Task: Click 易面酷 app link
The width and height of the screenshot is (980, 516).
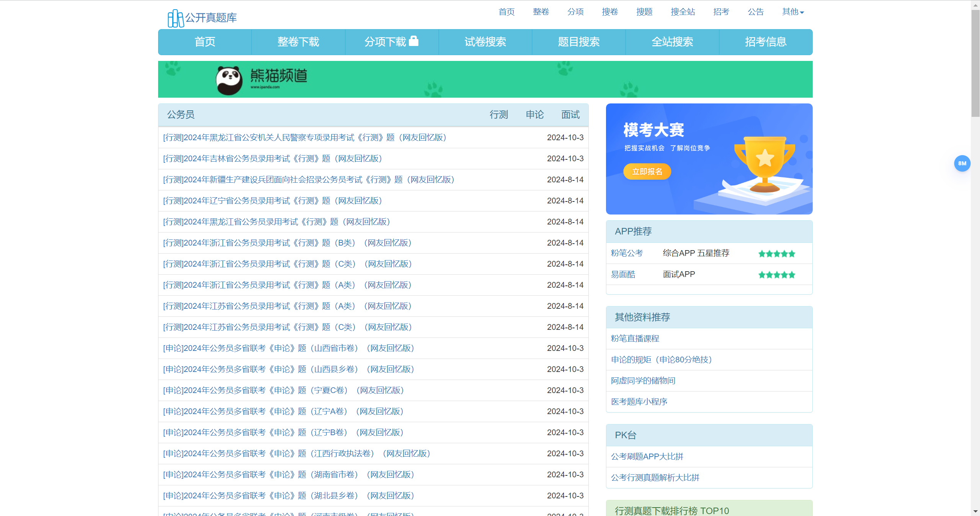Action: pos(623,274)
